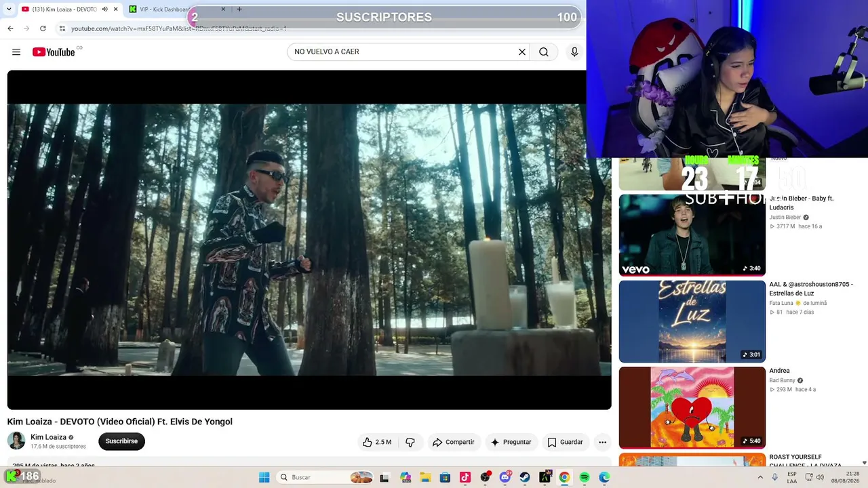View site information icon in address bar
Screen dimensions: 868x488
click(62, 28)
